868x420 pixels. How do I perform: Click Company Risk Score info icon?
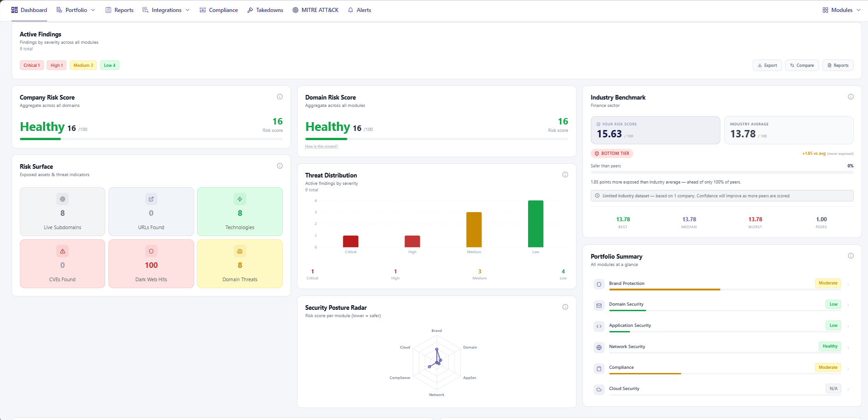coord(279,97)
